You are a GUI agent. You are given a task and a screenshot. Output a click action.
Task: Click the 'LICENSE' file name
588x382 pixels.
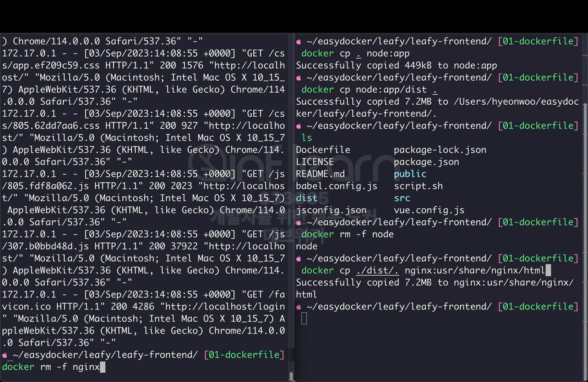pyautogui.click(x=315, y=162)
